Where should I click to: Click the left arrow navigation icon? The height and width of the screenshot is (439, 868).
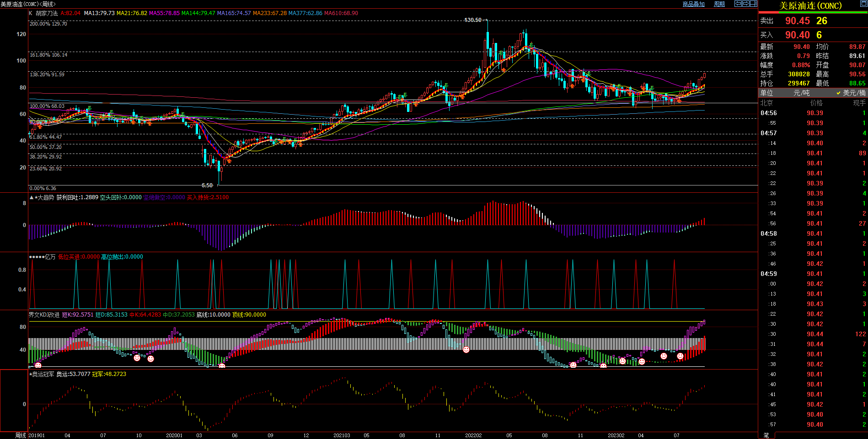coord(738,4)
